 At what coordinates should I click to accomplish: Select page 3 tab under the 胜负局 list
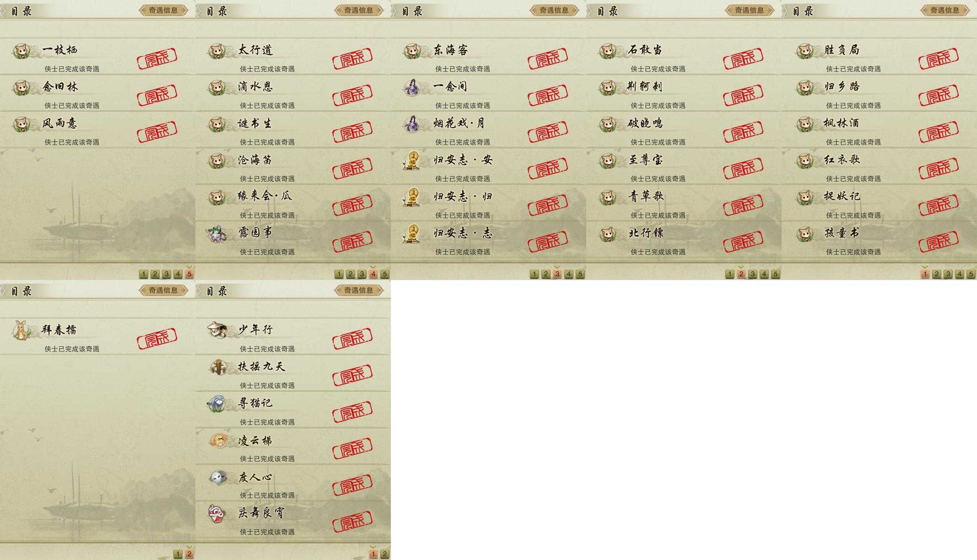[x=948, y=274]
